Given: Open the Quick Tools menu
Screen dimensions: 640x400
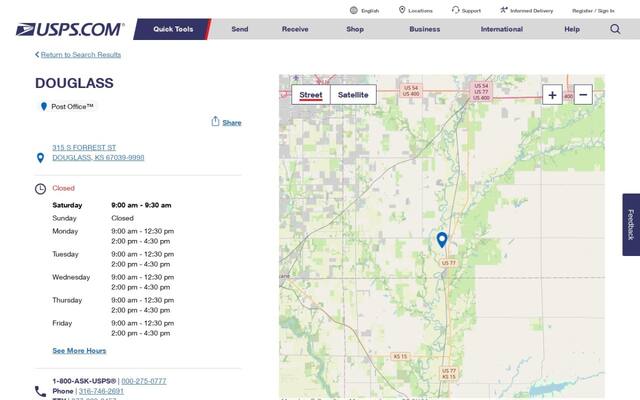Looking at the screenshot, I should 173,29.
